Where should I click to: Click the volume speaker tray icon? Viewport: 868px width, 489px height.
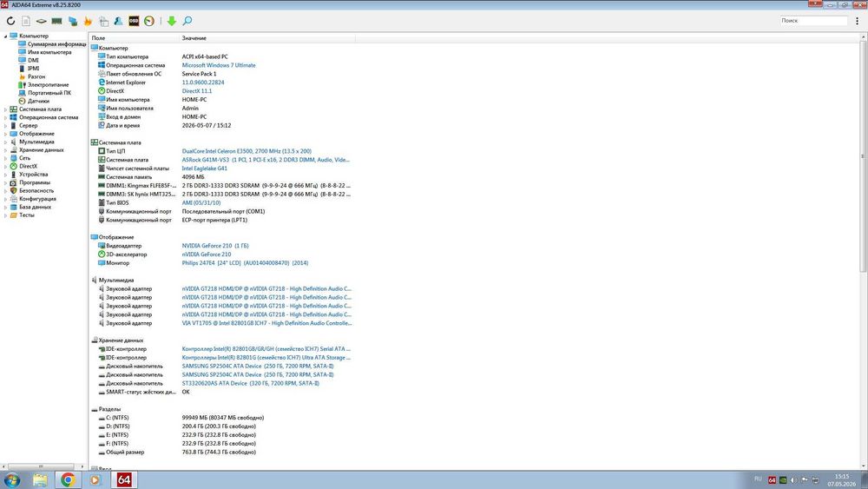tap(793, 480)
